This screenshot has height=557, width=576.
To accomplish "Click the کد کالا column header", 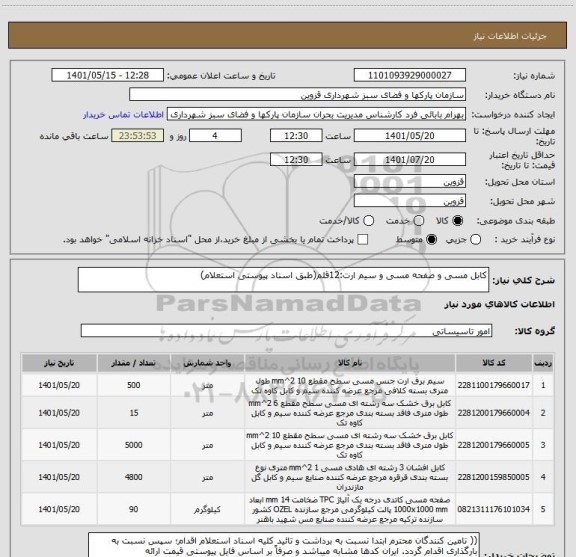I will 494,363.
